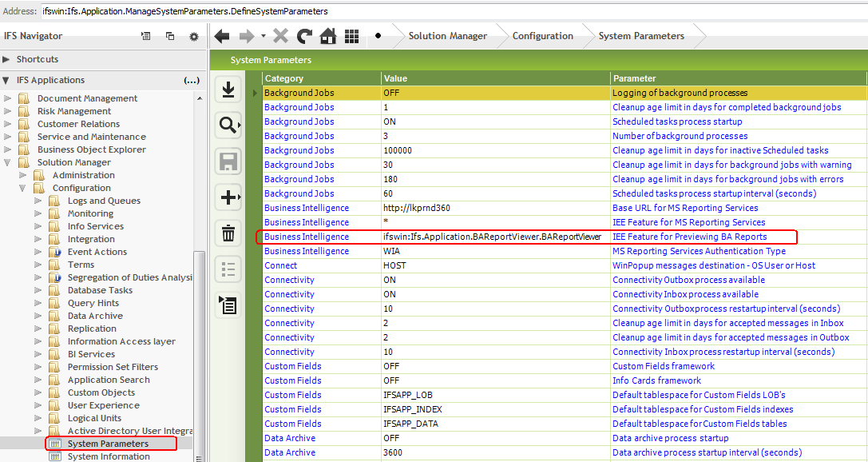Collapse the Solution Manager tree node

[x=7, y=162]
